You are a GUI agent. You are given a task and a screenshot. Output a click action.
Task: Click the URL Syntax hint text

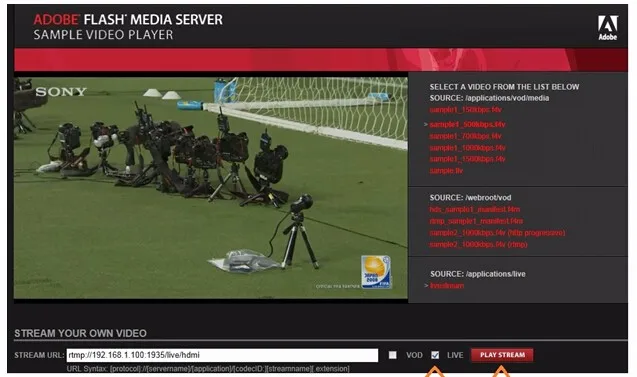(208, 369)
